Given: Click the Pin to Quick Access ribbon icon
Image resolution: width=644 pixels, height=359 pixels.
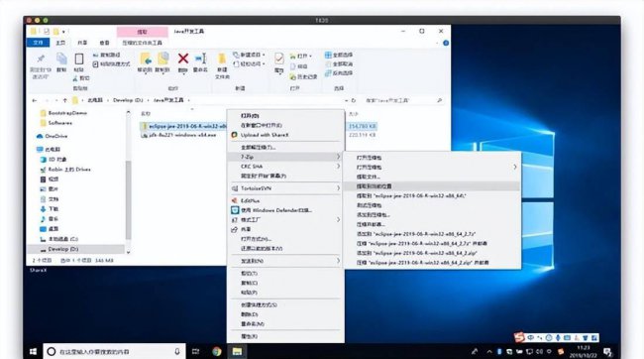Looking at the screenshot, I should (41, 60).
